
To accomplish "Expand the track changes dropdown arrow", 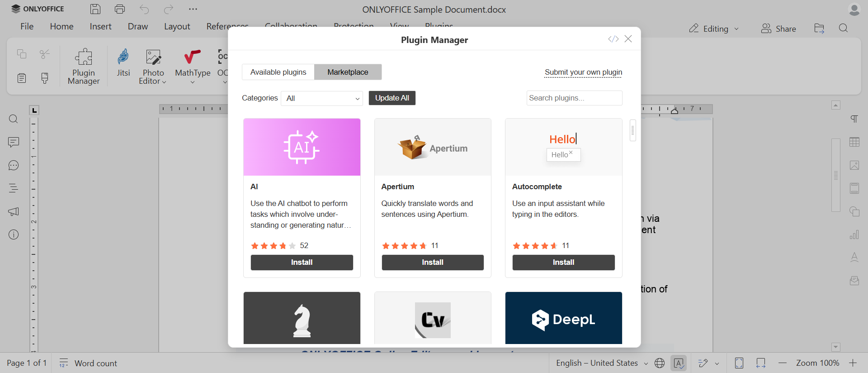I will point(717,363).
